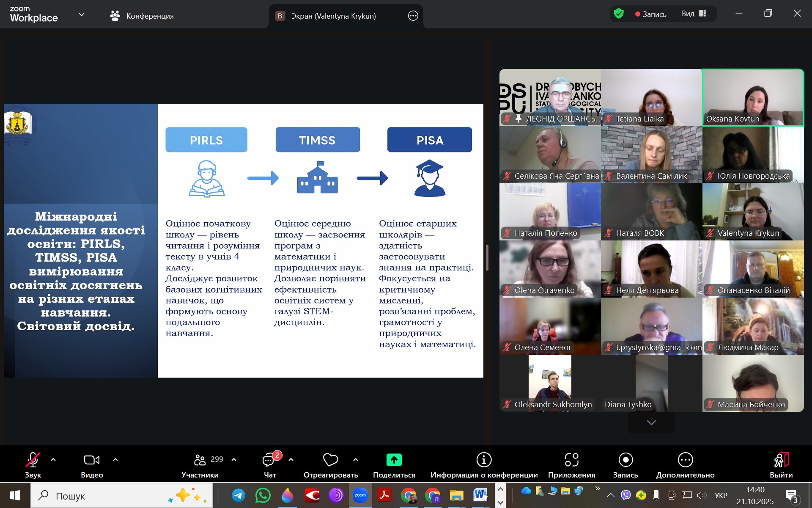Click the green Share screen button

(394, 460)
